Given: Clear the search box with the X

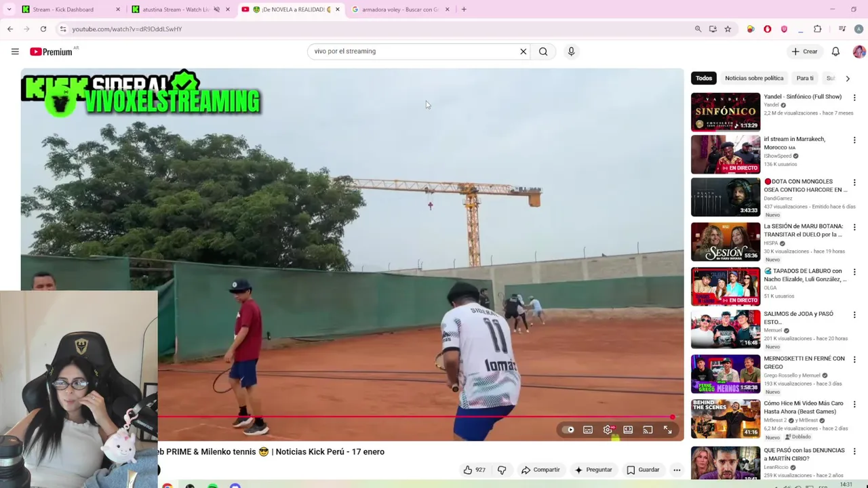Looking at the screenshot, I should click(x=523, y=52).
